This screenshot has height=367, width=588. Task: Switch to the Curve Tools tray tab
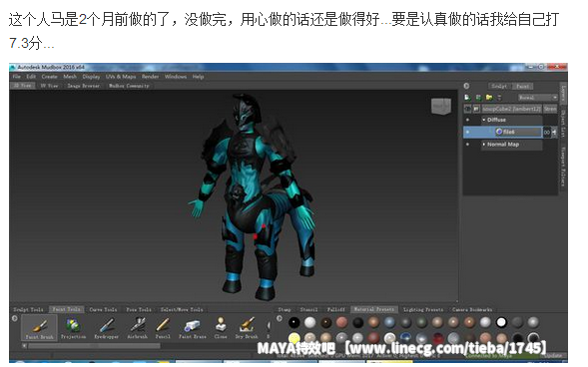coord(103,310)
